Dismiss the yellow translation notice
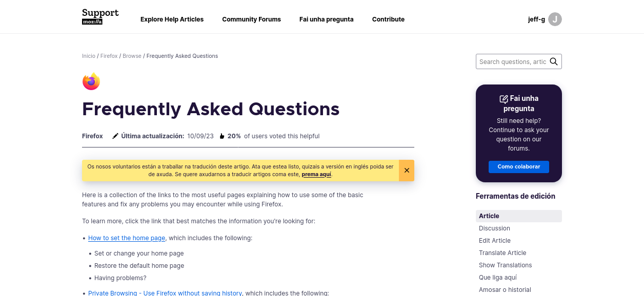This screenshot has height=296, width=644. 407,171
